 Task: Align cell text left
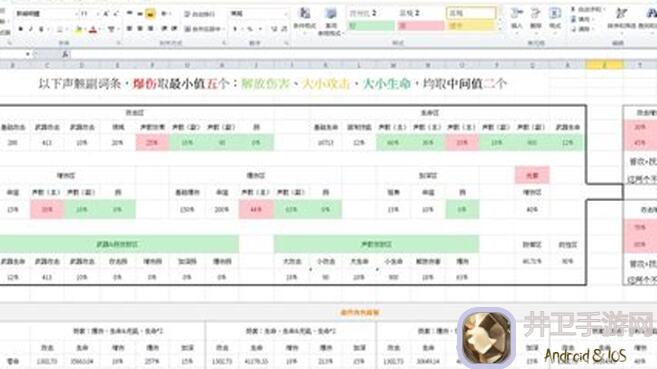point(129,29)
